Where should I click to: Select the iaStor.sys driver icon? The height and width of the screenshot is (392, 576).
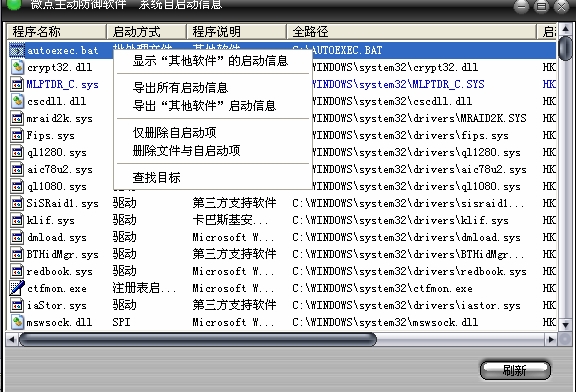pos(17,305)
